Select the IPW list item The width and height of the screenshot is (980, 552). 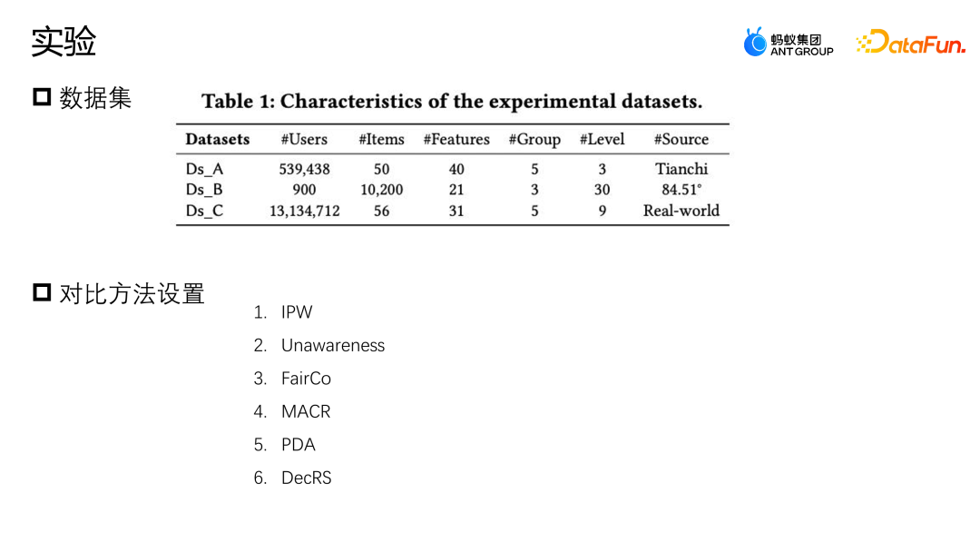pyautogui.click(x=296, y=312)
